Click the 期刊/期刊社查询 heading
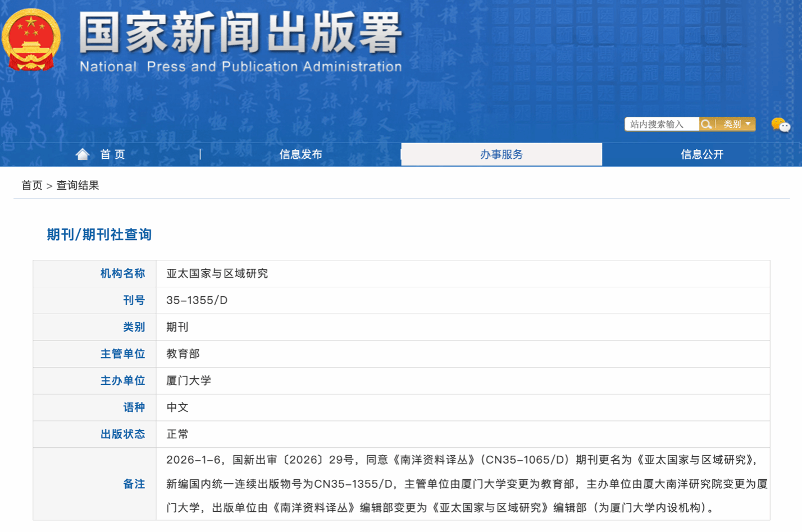802x532 pixels. tap(99, 235)
